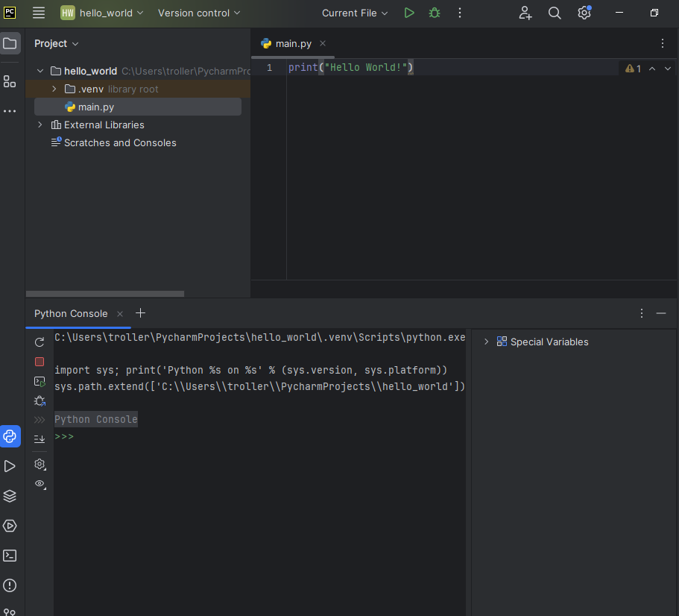Toggle the Python Console sidebar button

[x=10, y=436]
